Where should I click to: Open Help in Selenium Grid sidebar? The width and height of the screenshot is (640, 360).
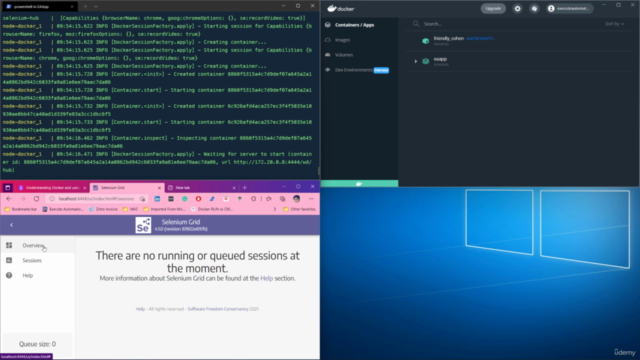[x=38, y=276]
